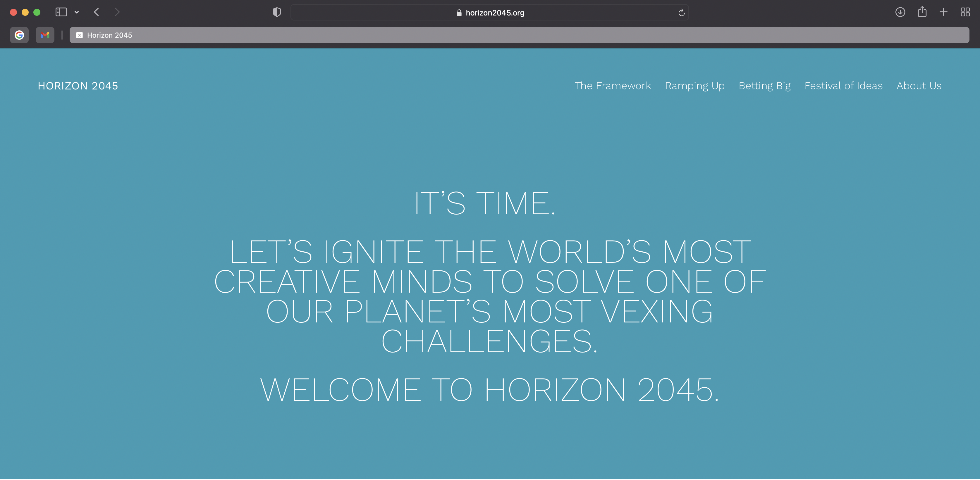Image resolution: width=980 pixels, height=480 pixels.
Task: Open The Framework page link
Action: 613,86
